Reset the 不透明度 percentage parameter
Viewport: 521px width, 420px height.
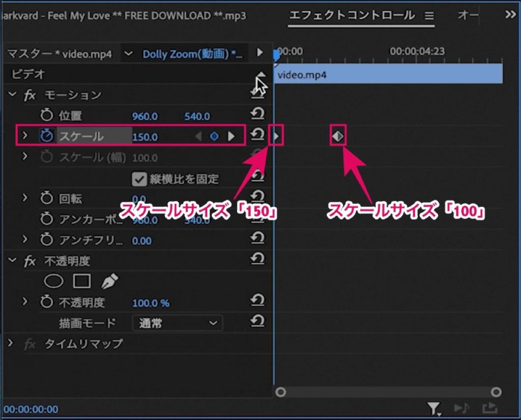click(x=257, y=300)
